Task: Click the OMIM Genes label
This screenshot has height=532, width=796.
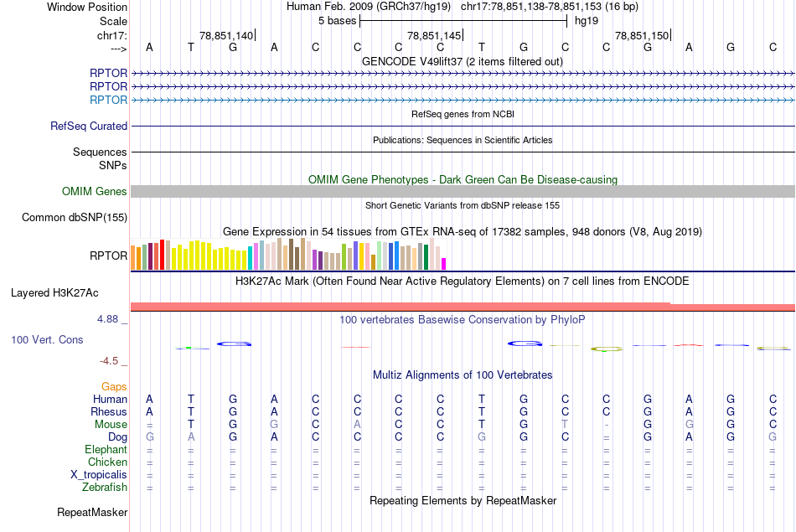Action: point(94,191)
